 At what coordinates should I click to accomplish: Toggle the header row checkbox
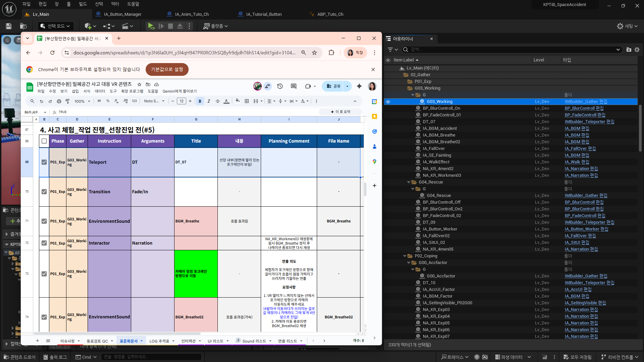point(44,141)
